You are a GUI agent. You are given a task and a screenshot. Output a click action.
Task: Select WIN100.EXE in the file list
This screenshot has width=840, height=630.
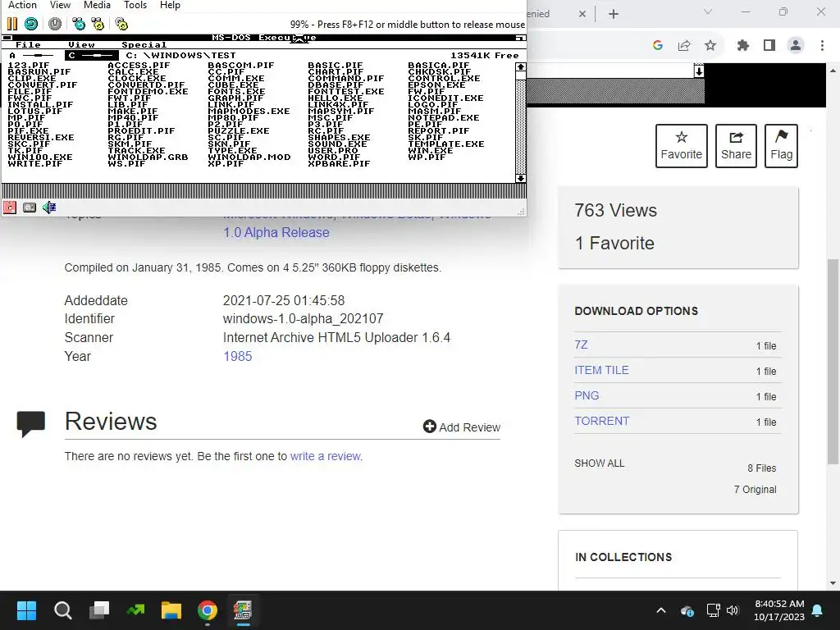(x=39, y=157)
